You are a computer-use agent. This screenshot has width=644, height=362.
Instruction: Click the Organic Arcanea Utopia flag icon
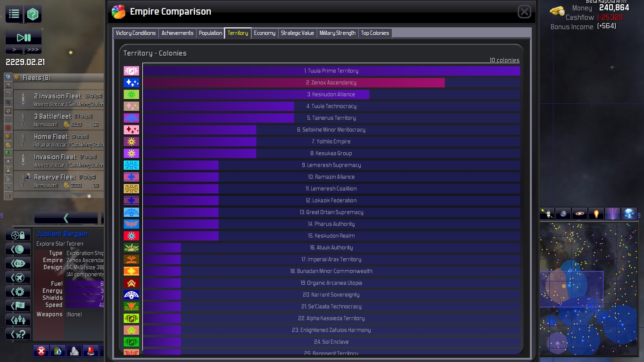[132, 283]
